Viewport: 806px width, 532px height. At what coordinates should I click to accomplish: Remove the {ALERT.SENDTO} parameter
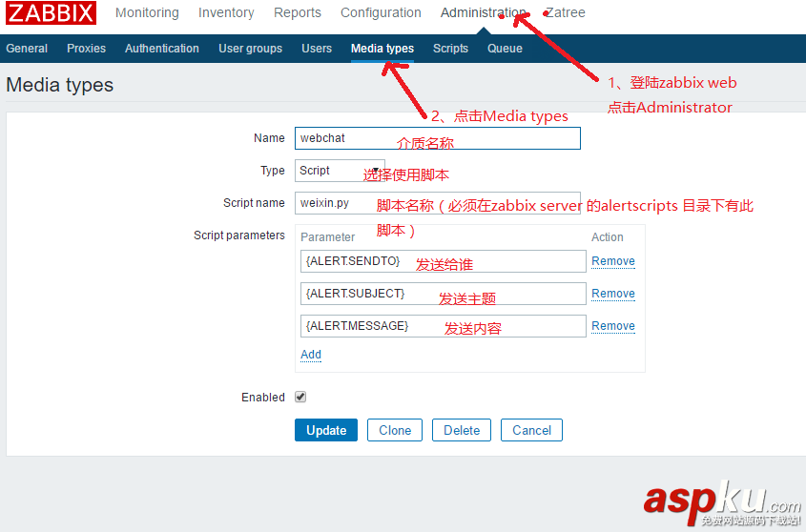[x=613, y=261]
